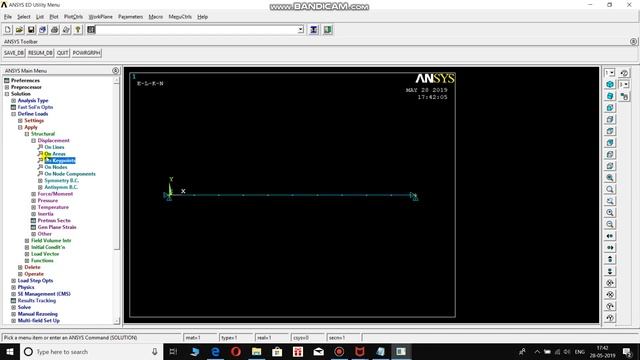Expand the Analysis Type node
This screenshot has width=640, height=360.
[13, 100]
